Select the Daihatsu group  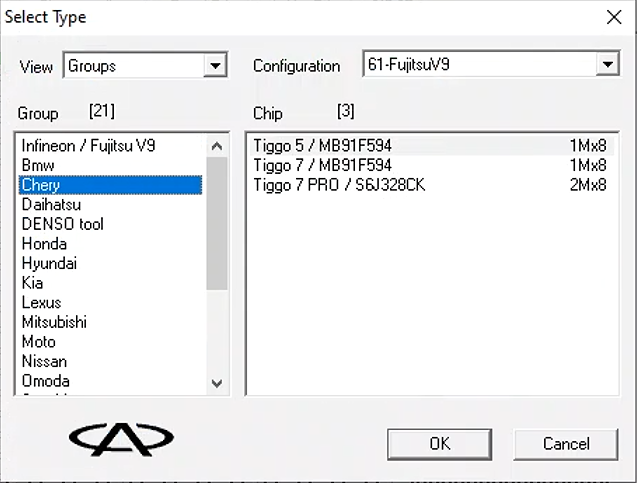click(x=110, y=204)
